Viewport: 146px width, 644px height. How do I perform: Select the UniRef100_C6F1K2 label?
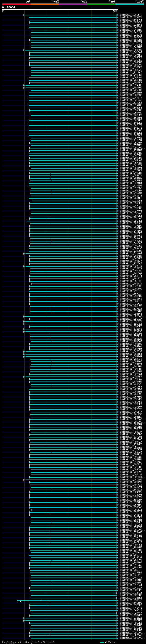pyautogui.click(x=131, y=259)
